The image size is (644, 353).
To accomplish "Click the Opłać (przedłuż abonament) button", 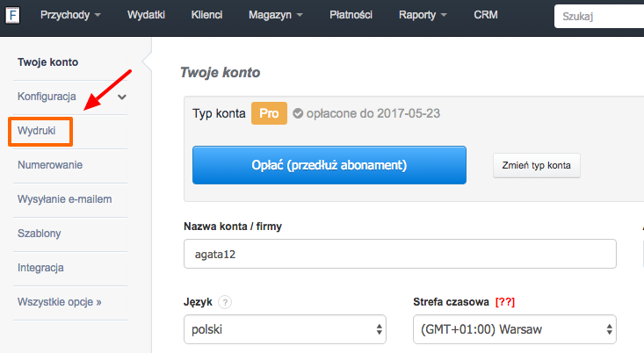I will coord(329,165).
